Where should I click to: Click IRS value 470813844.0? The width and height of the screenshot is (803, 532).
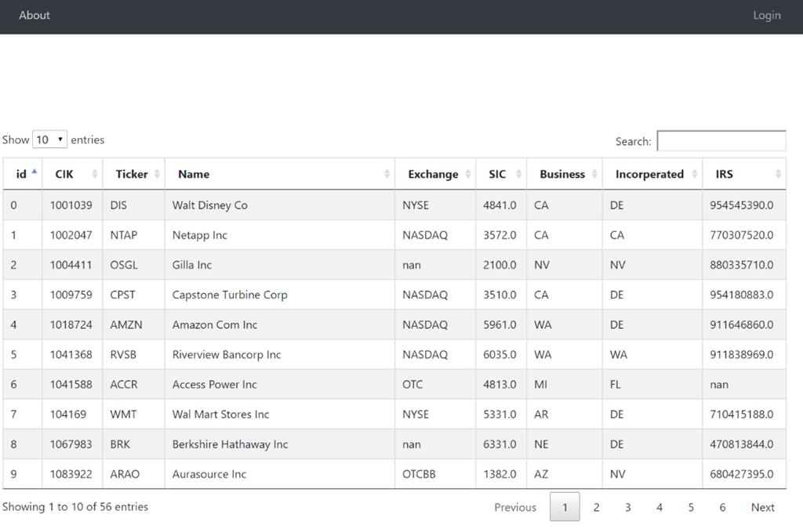point(742,444)
